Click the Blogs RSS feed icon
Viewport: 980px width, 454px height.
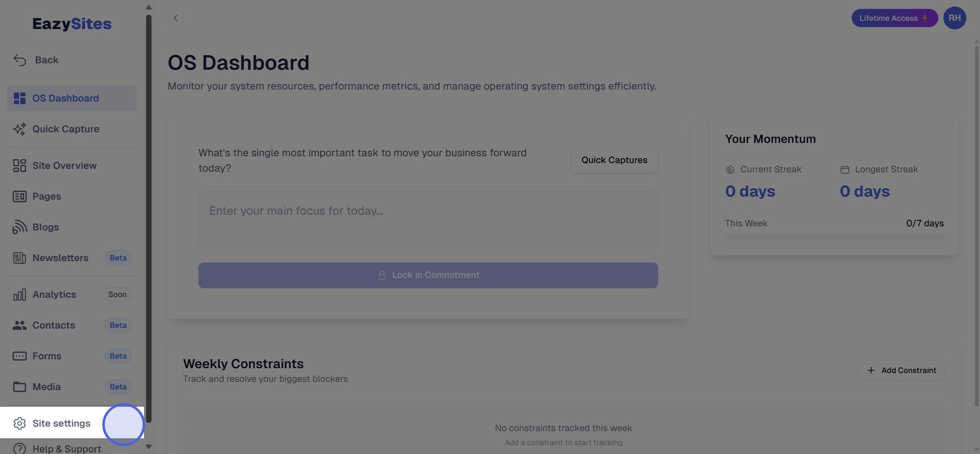pos(20,227)
